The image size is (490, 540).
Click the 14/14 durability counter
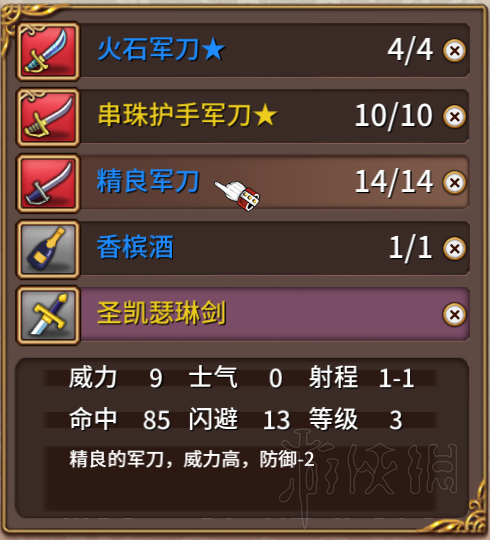[x=394, y=183]
